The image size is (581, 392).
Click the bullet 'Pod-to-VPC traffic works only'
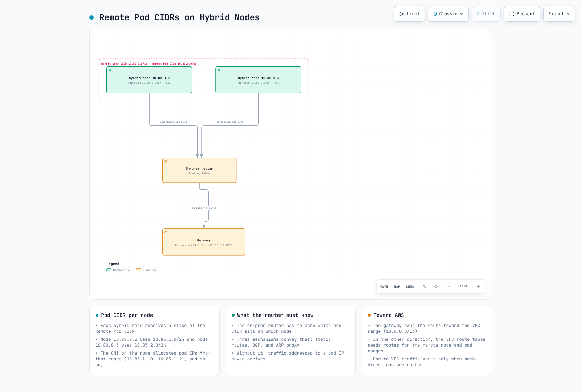pyautogui.click(x=421, y=362)
